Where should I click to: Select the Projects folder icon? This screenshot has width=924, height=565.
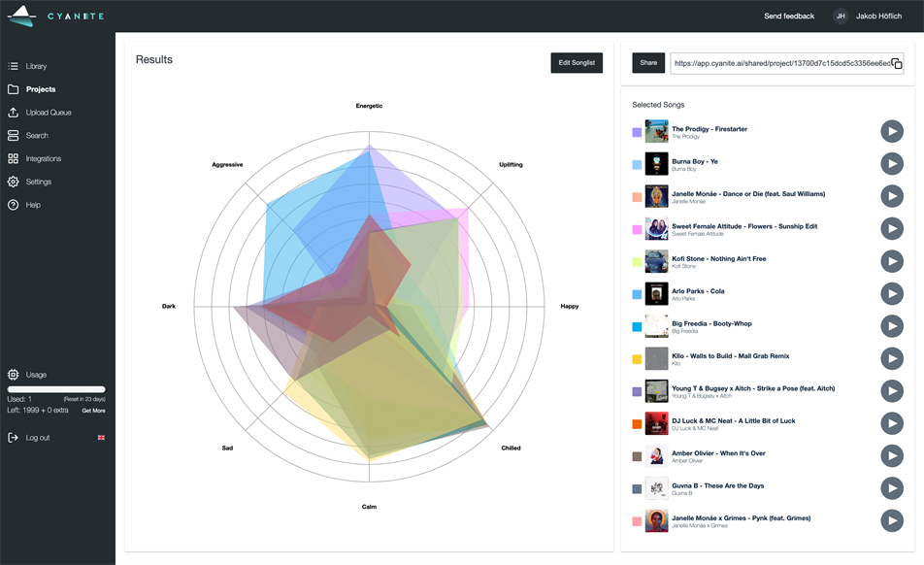click(13, 89)
